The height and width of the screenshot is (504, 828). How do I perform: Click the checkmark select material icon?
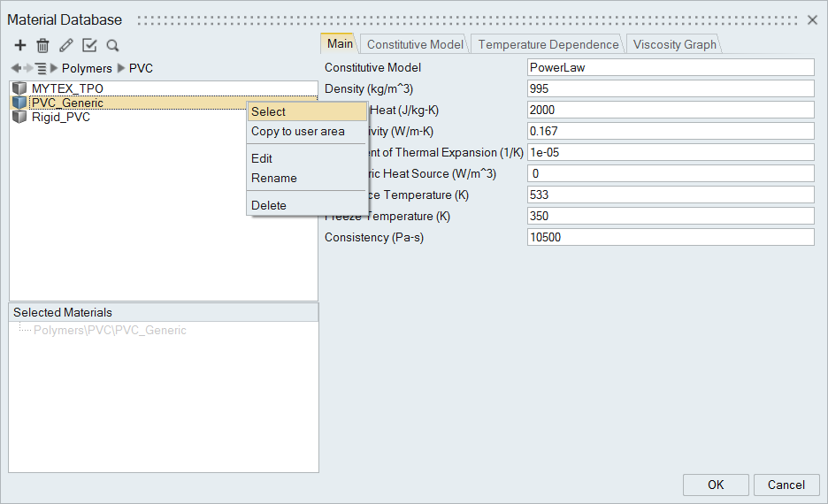pyautogui.click(x=89, y=45)
